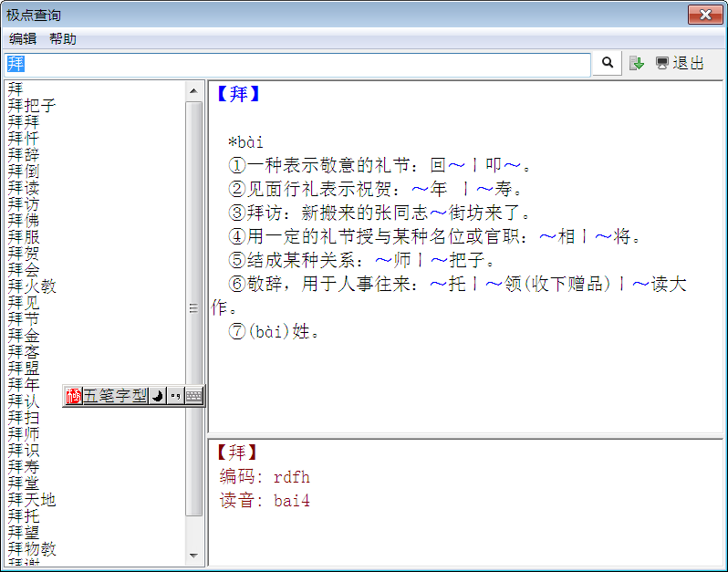Click the word list scroll up arrow

coord(194,91)
